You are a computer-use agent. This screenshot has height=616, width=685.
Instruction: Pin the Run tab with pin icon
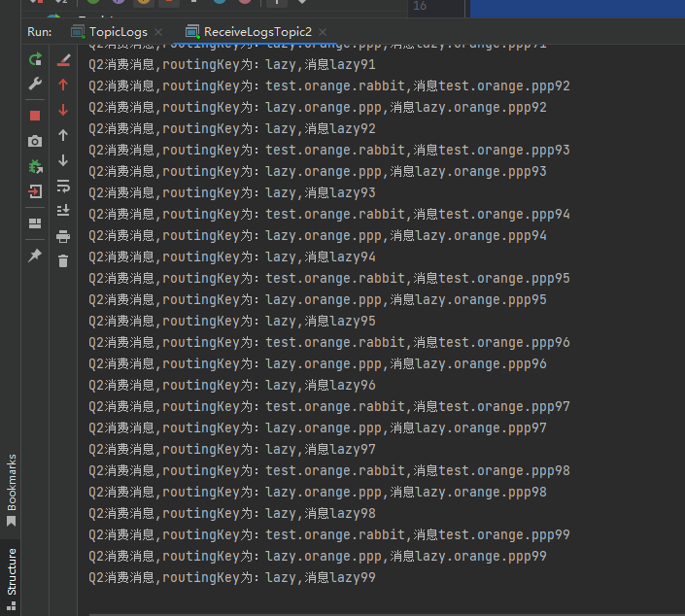[35, 256]
